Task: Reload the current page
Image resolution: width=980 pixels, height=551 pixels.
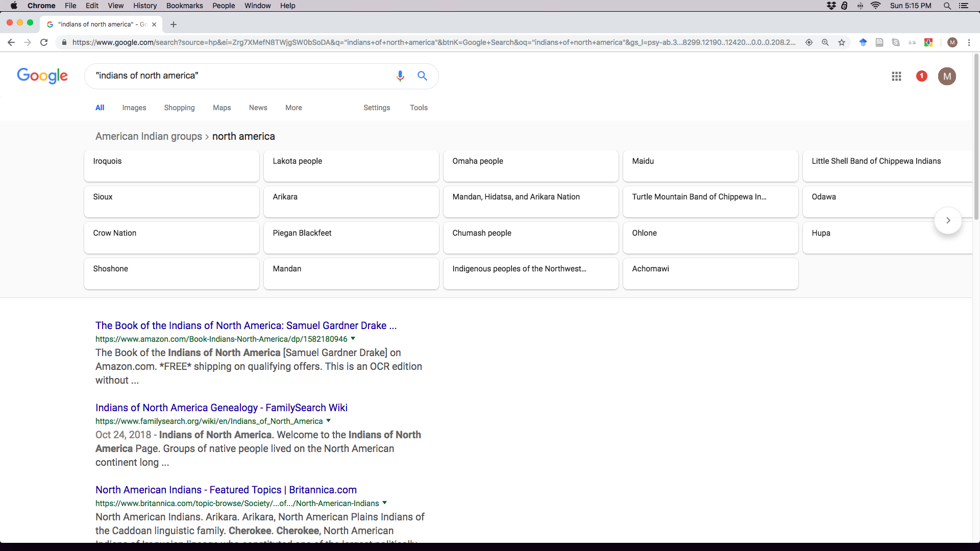Action: pyautogui.click(x=44, y=42)
